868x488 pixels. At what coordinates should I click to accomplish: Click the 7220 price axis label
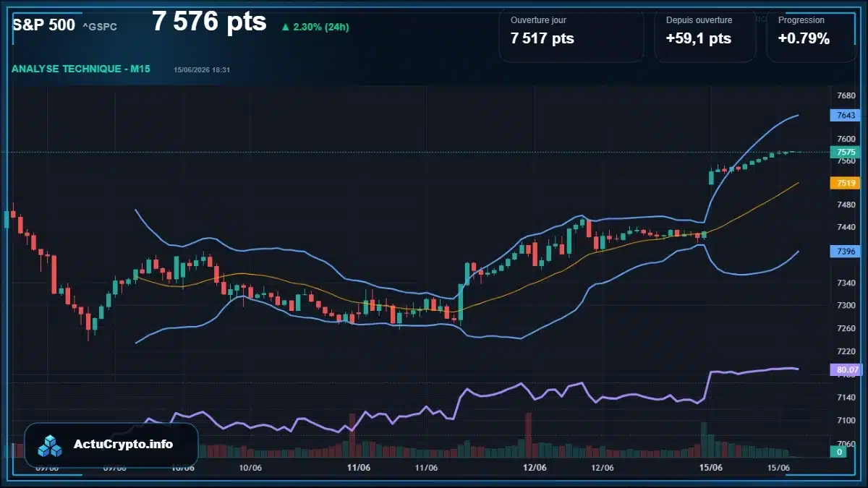[x=846, y=351]
